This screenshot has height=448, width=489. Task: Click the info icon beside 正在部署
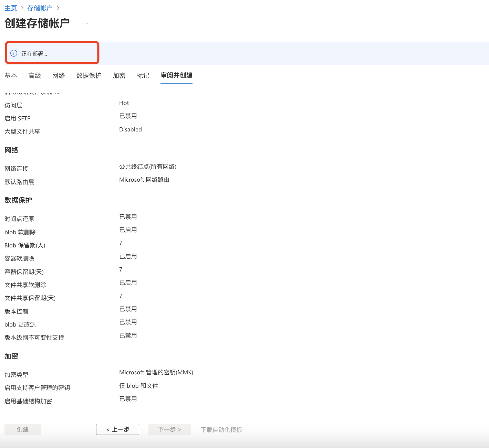pos(14,53)
